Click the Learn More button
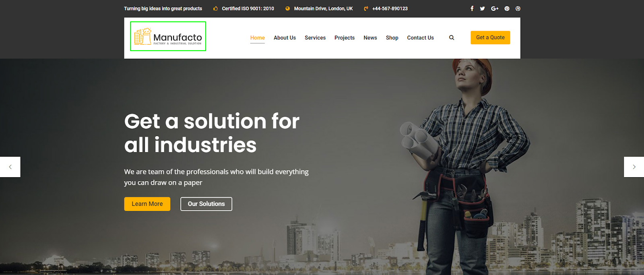This screenshot has height=275, width=644. pyautogui.click(x=147, y=204)
